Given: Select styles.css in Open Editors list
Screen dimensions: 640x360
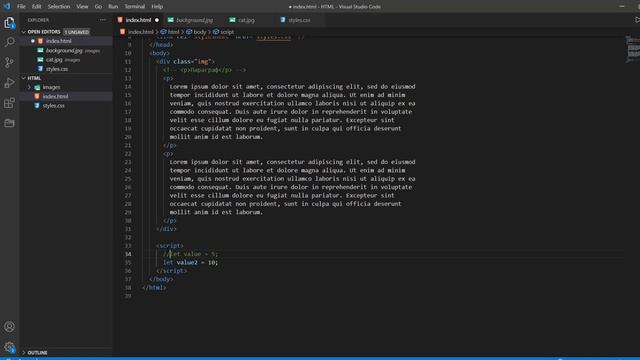Looking at the screenshot, I should pos(57,69).
